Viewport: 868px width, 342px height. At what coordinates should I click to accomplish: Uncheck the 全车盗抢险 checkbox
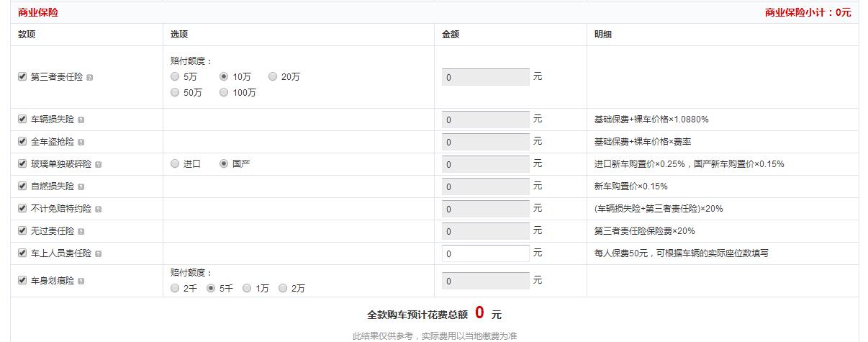coord(22,142)
